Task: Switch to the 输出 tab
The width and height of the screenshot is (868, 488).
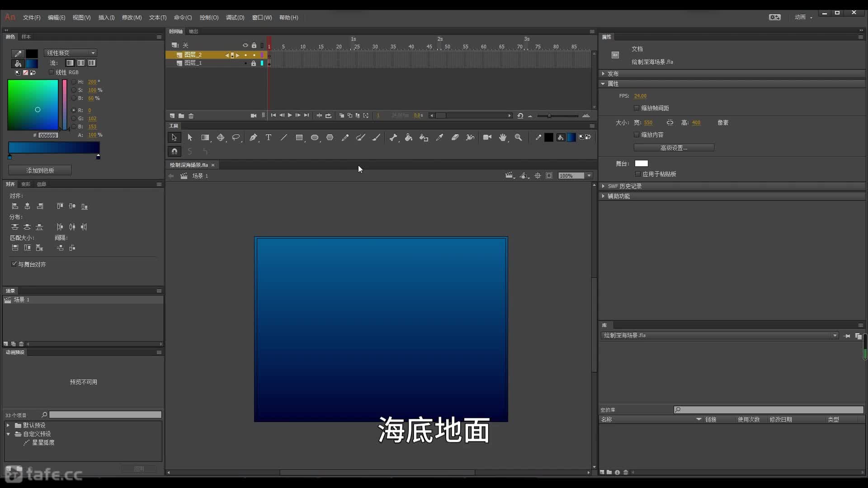Action: (x=193, y=31)
